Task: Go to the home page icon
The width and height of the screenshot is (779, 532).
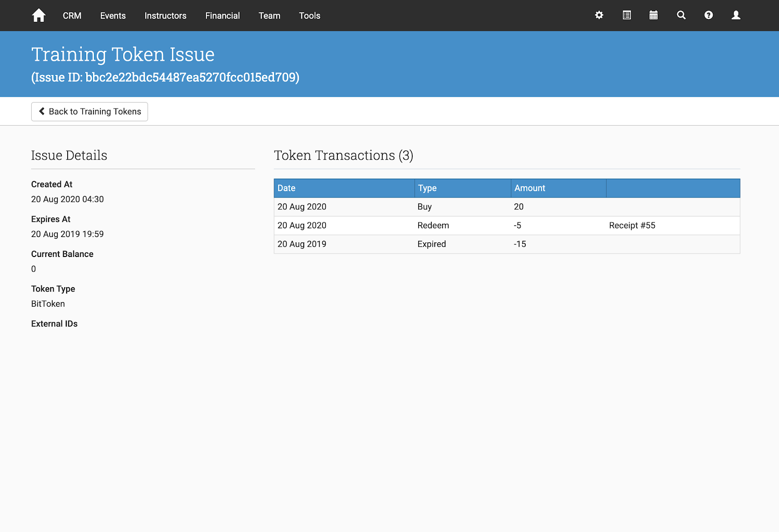Action: [38, 16]
